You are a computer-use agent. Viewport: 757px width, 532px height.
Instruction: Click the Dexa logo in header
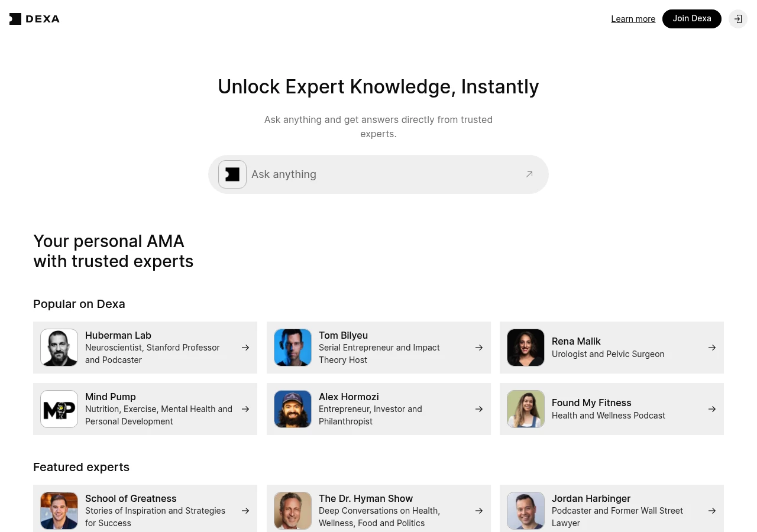(x=34, y=19)
